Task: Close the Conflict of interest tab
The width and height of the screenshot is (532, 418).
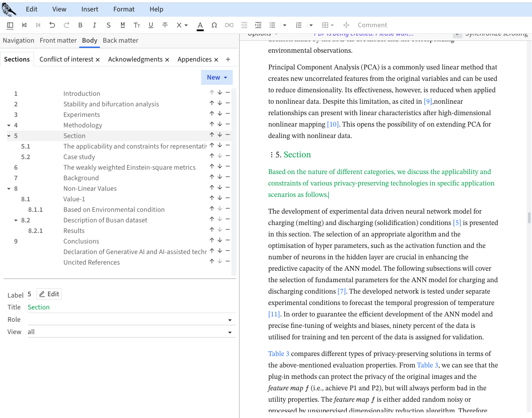Action: coord(98,59)
